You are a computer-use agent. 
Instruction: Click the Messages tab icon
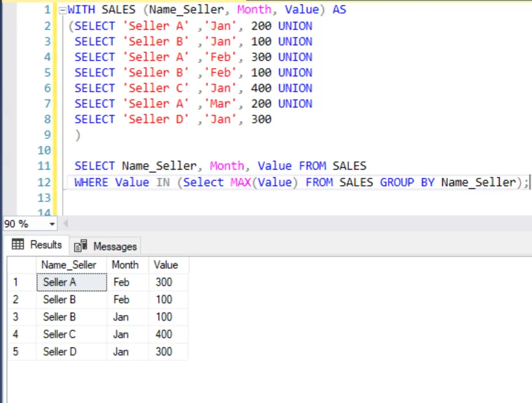point(81,246)
